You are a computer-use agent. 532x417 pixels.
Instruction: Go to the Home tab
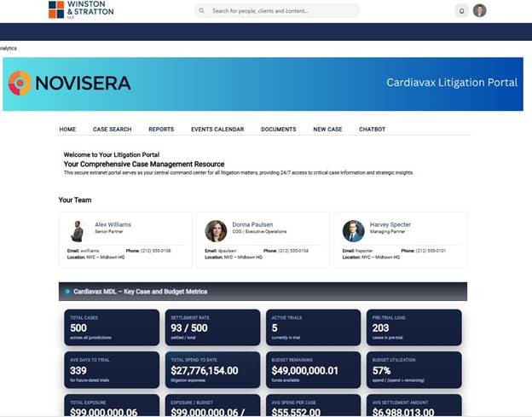[x=67, y=130]
